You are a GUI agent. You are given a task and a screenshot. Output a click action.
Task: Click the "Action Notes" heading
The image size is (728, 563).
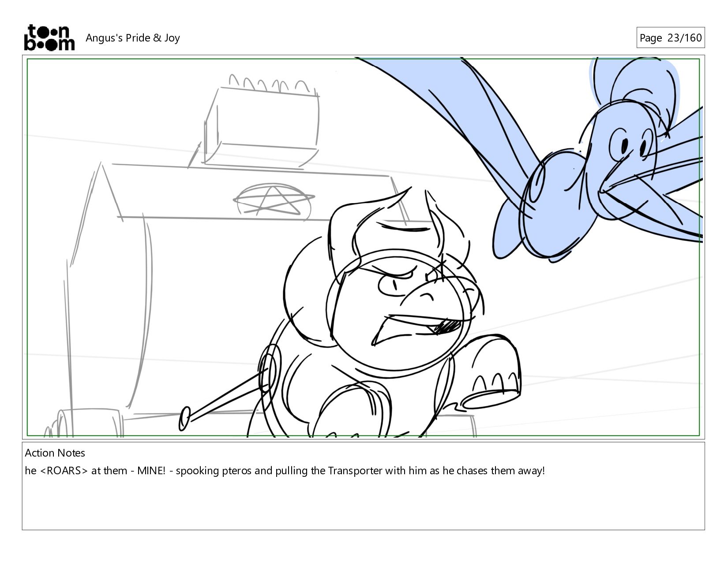click(55, 453)
